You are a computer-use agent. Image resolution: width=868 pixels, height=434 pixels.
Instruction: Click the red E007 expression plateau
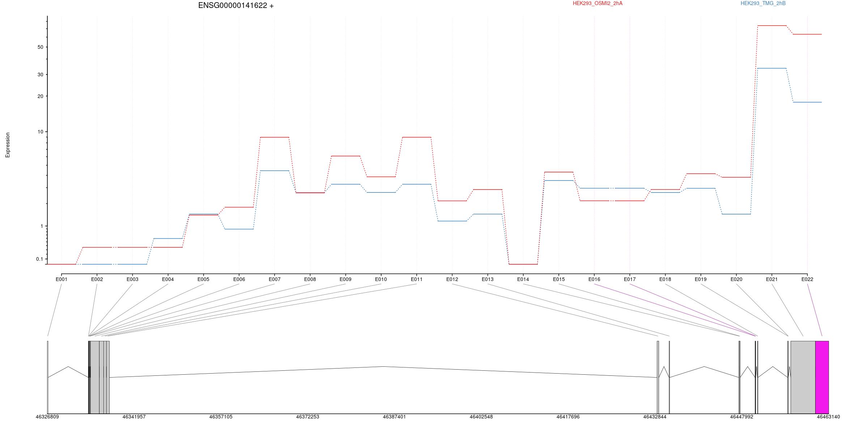275,137
